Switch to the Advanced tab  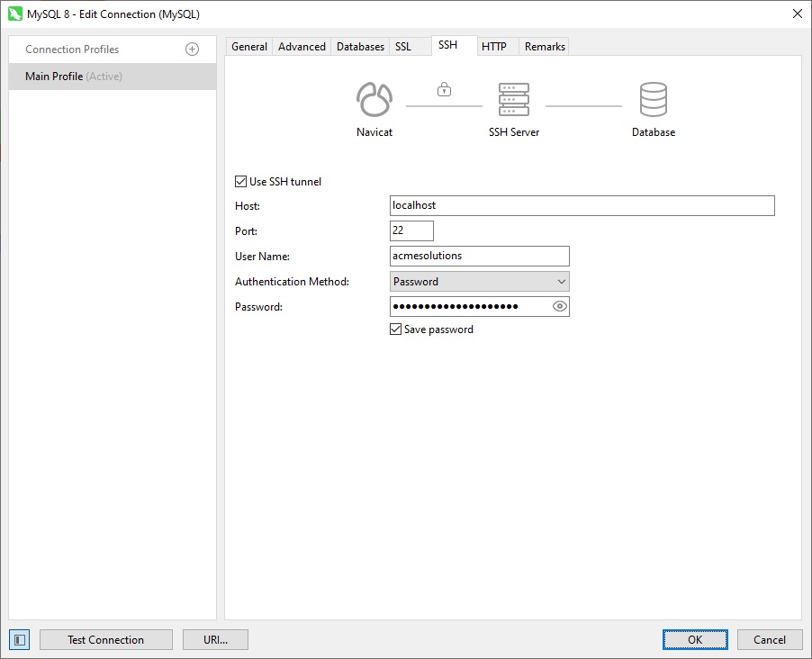302,47
